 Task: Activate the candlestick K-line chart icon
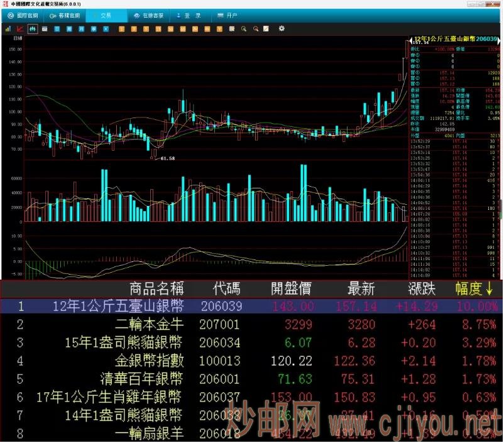(x=32, y=28)
